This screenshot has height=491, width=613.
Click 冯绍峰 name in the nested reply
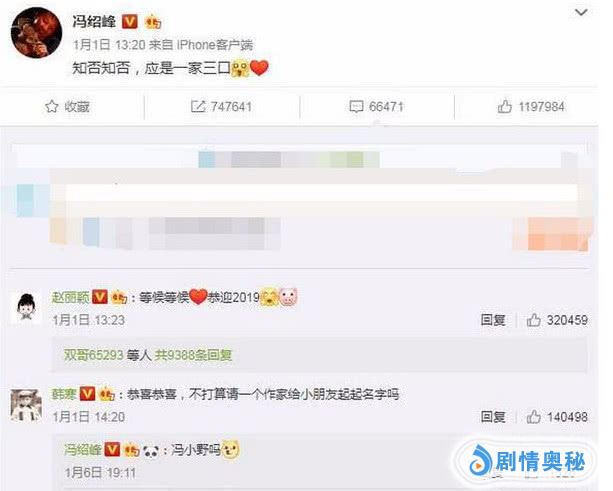83,450
